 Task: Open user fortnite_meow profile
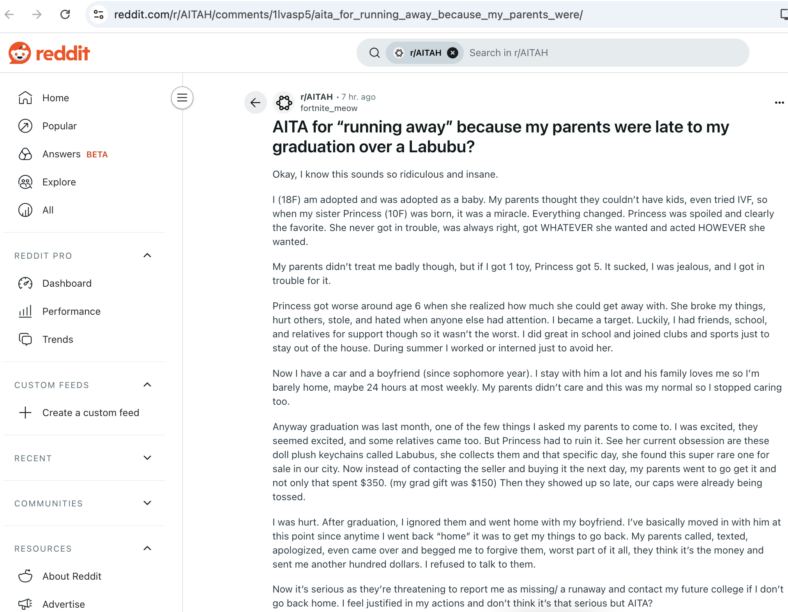[x=329, y=108]
